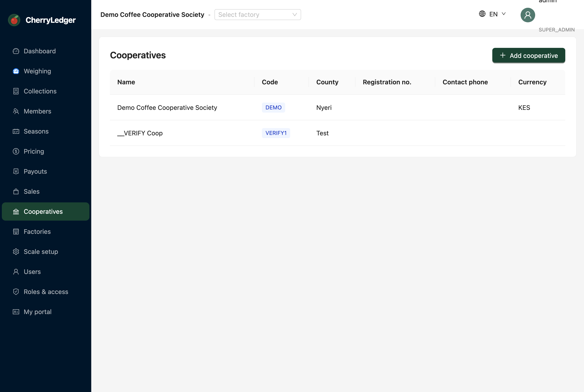Select the Factories building icon
This screenshot has height=392, width=584.
point(16,232)
